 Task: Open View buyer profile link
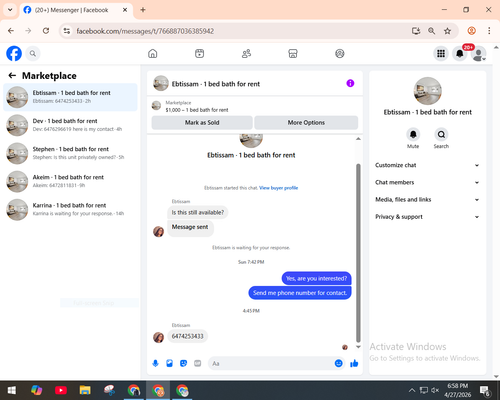278,188
